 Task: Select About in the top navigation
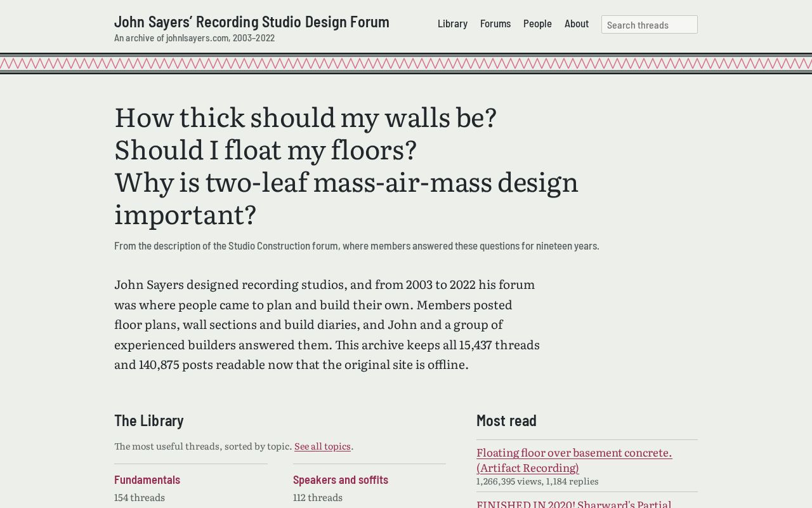click(577, 23)
